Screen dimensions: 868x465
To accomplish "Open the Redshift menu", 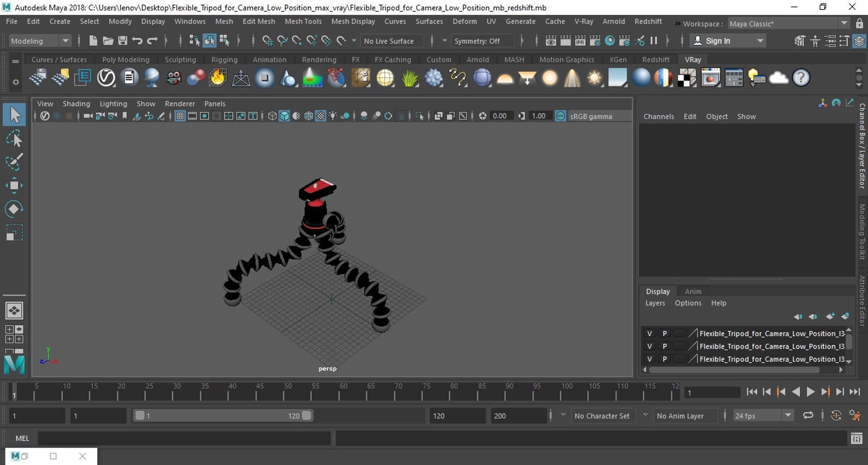I will (x=648, y=21).
